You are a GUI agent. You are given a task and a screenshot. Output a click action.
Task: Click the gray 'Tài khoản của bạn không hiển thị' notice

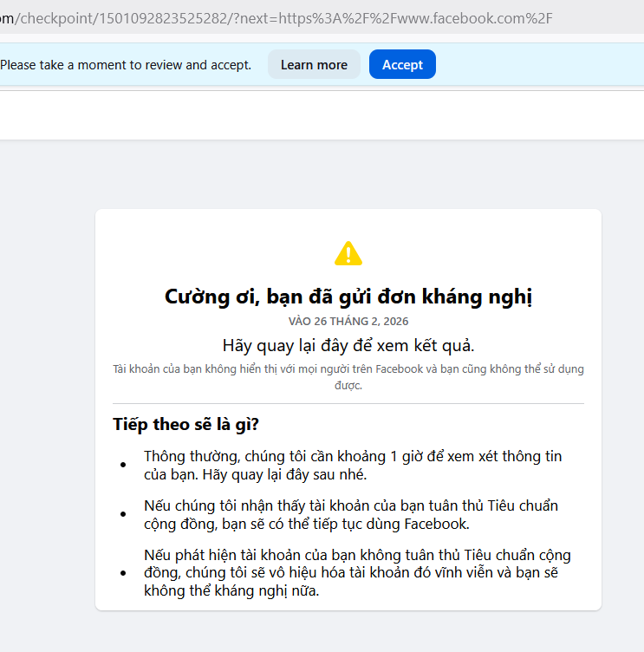348,376
